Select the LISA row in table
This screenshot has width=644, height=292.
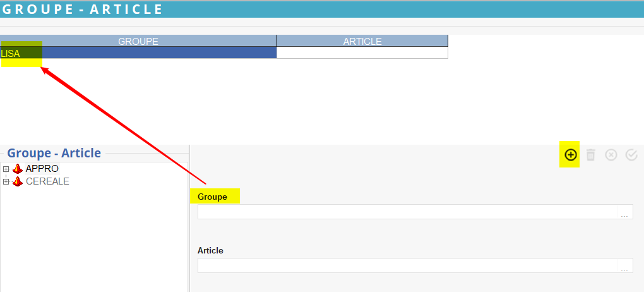[x=138, y=53]
